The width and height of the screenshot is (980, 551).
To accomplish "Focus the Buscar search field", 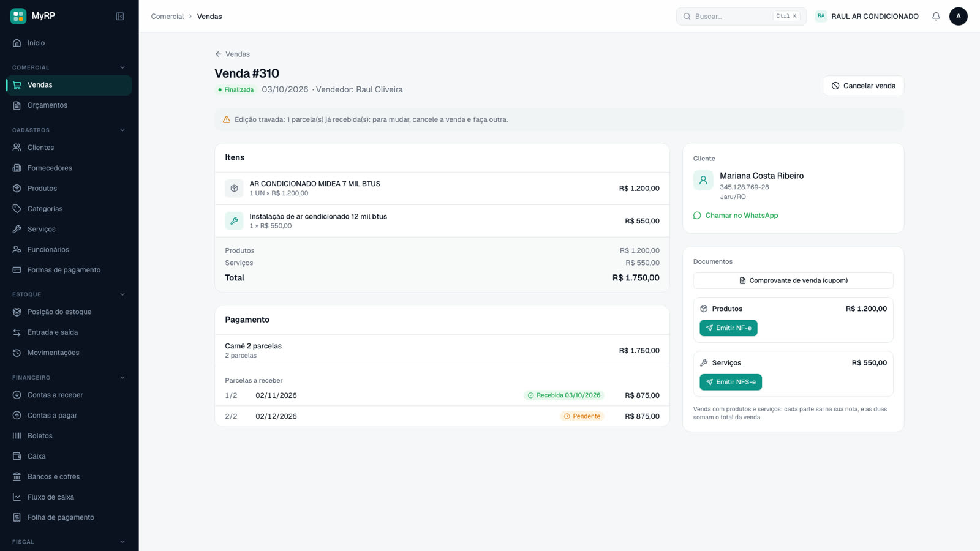I will tap(741, 17).
